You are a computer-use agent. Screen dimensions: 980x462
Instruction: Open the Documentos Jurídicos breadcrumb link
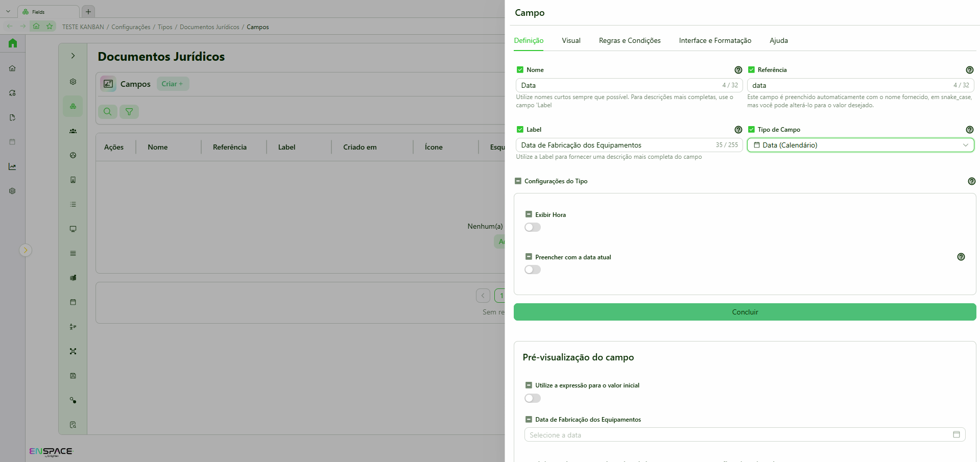(209, 27)
